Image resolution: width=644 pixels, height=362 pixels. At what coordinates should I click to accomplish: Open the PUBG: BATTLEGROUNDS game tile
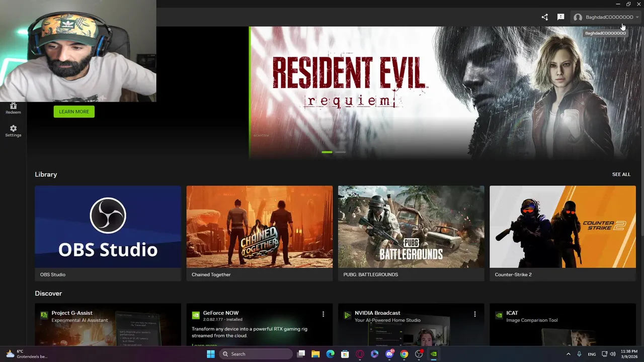[411, 233]
